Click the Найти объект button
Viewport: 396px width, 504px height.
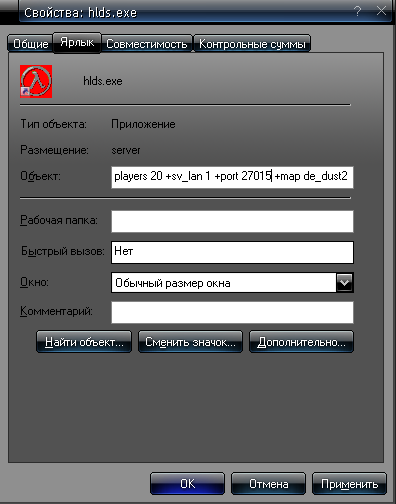click(x=84, y=342)
